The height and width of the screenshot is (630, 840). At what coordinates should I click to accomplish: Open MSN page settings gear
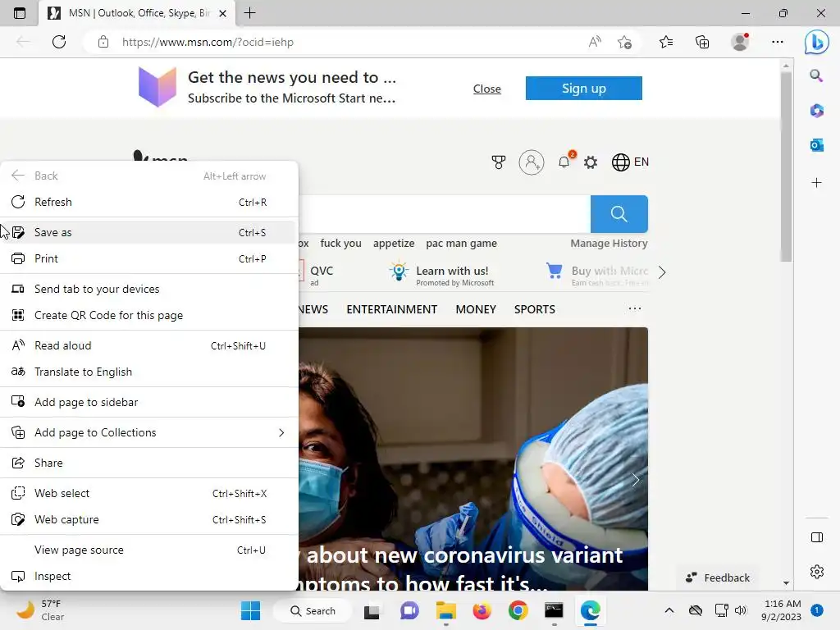click(x=591, y=162)
